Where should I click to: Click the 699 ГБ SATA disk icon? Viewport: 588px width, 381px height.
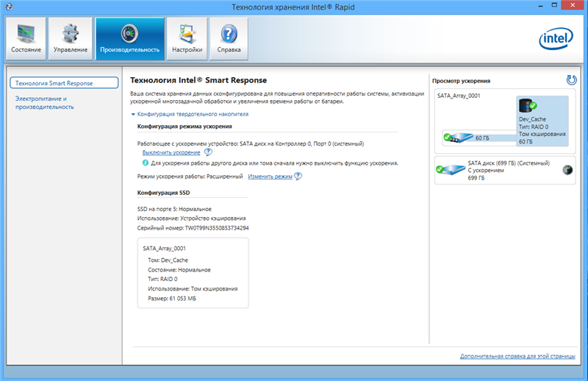pos(451,170)
